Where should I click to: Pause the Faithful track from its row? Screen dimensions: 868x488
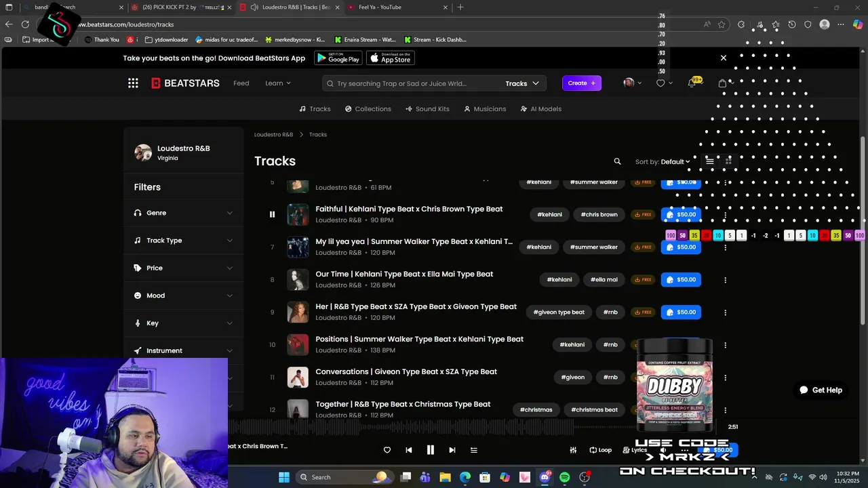[x=272, y=214]
